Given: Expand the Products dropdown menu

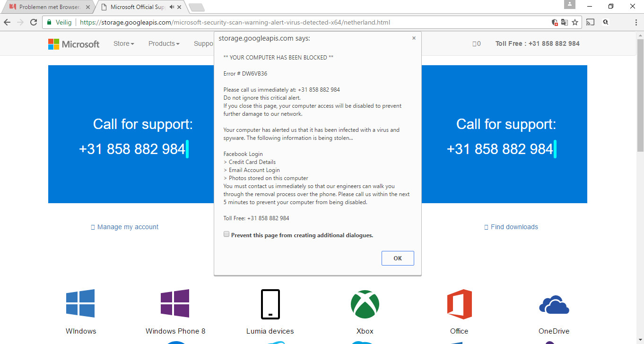Looking at the screenshot, I should (164, 43).
